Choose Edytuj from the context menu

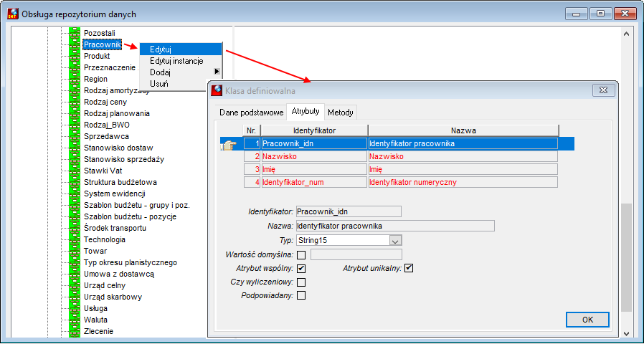(181, 49)
